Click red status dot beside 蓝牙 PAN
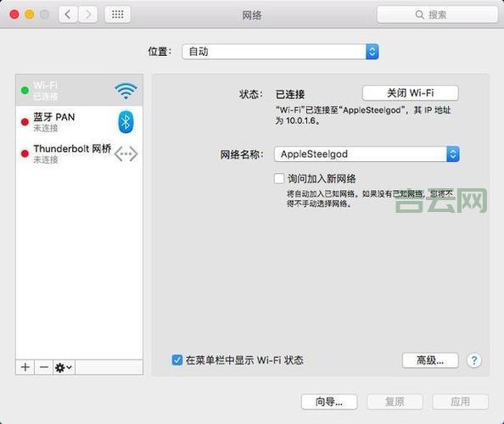Viewport: 504px width, 424px height. (25, 122)
